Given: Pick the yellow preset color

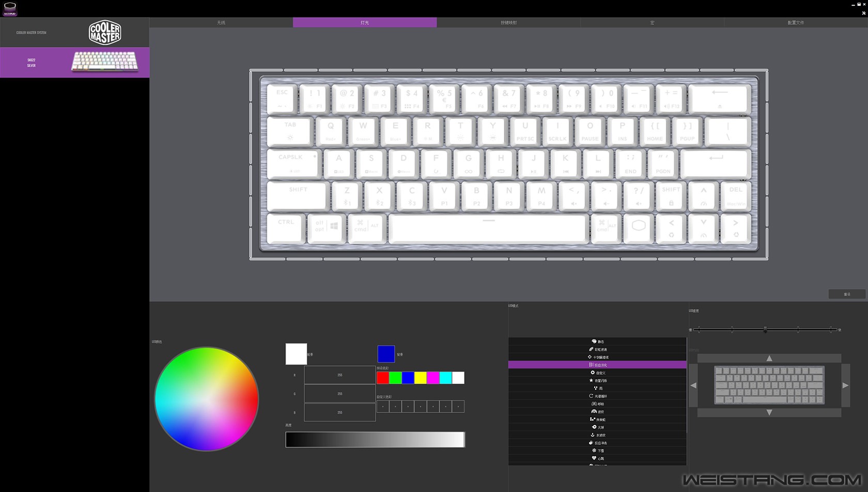Looking at the screenshot, I should click(421, 378).
